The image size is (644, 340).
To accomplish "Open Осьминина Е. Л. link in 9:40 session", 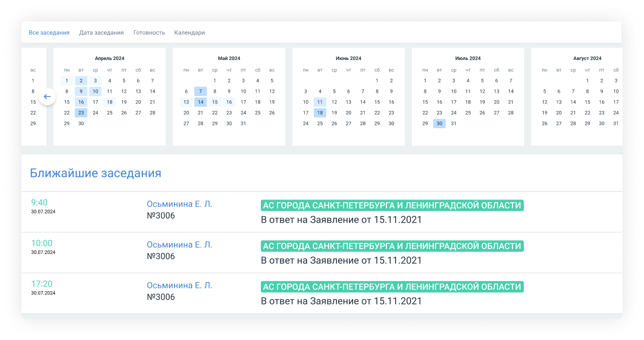I will [179, 204].
